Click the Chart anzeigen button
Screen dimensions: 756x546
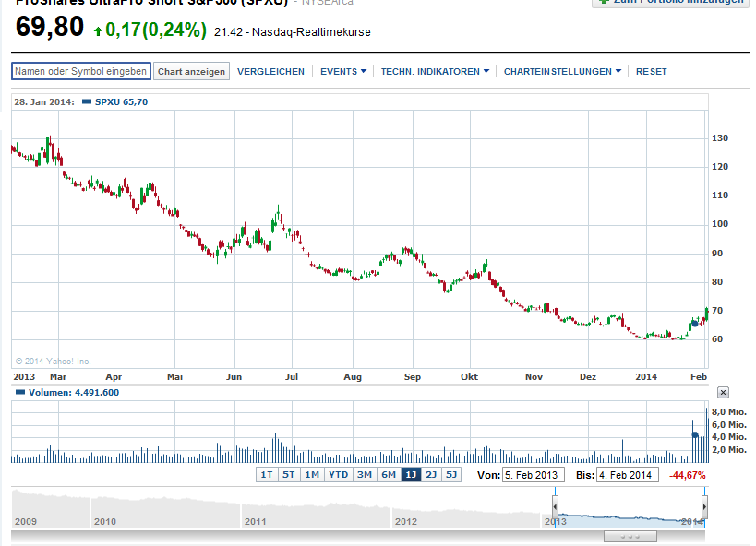(191, 71)
